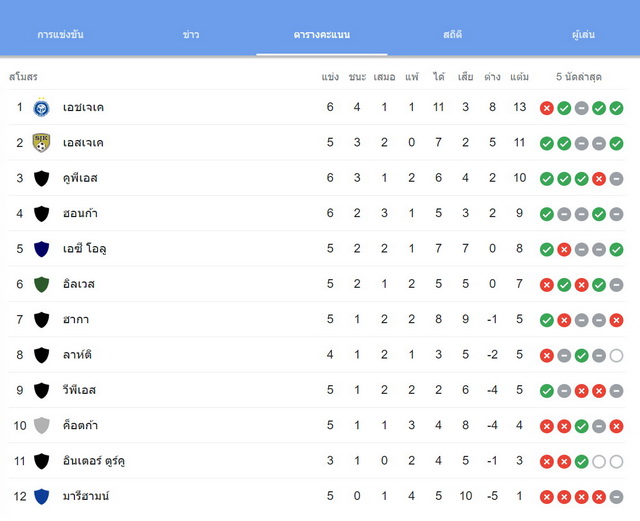Click the SJK yellow club crest

point(41,143)
